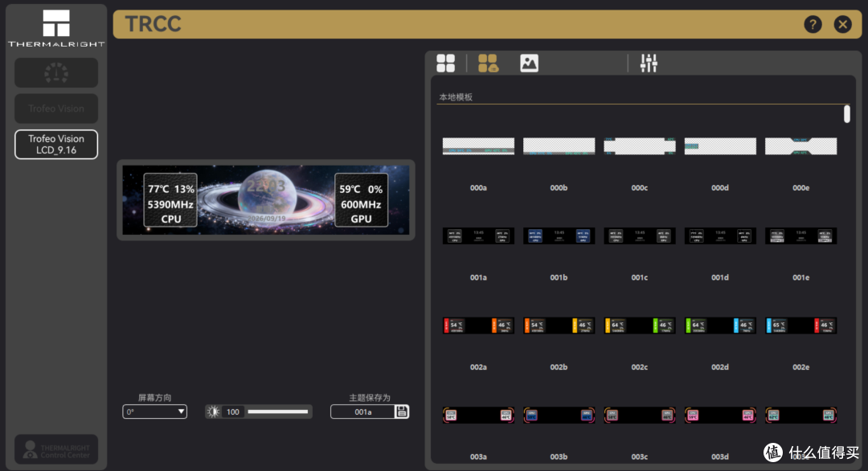Click the template list scrollbar
The width and height of the screenshot is (868, 471).
pyautogui.click(x=847, y=114)
